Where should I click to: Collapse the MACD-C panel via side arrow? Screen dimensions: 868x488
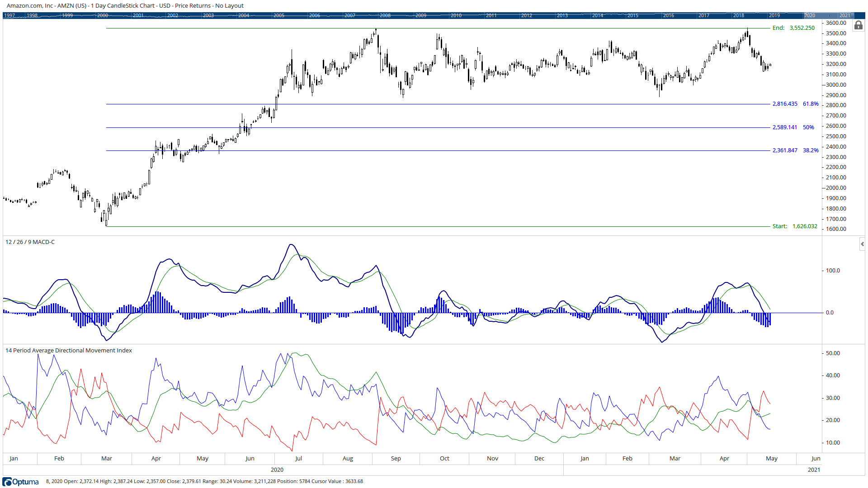862,244
